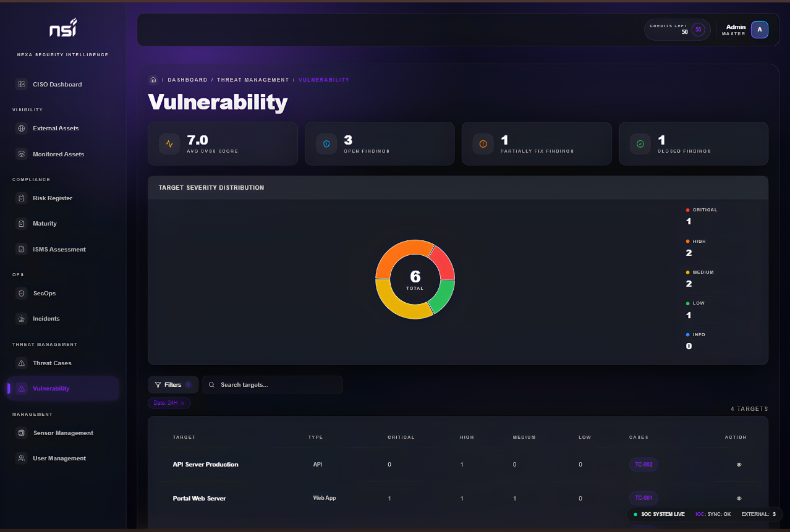View Portal Web Server via eye icon
This screenshot has height=532, width=790.
(x=739, y=498)
